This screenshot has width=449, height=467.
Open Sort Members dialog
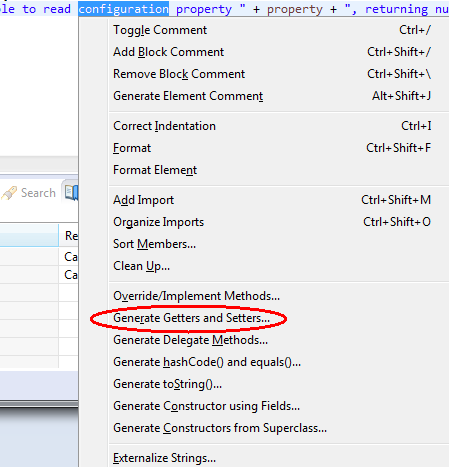[x=264, y=244]
